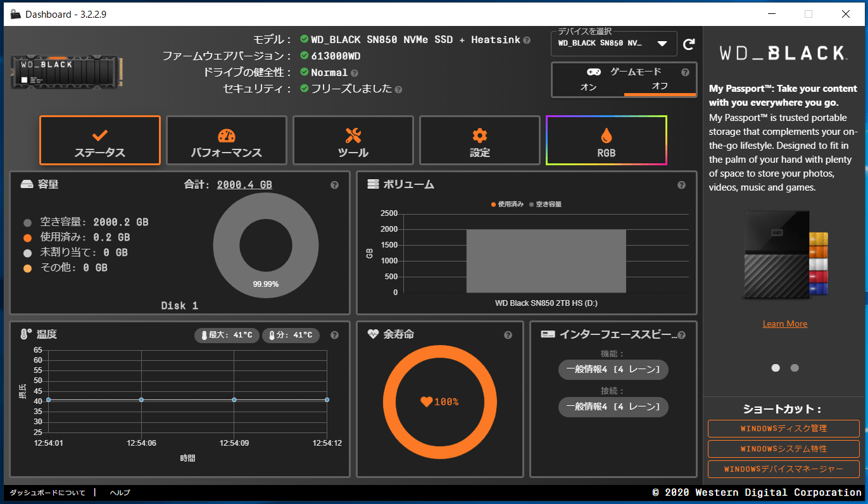Click the interface card icon beside インターフェーススピード
Viewport: 868px width, 504px height.
548,334
